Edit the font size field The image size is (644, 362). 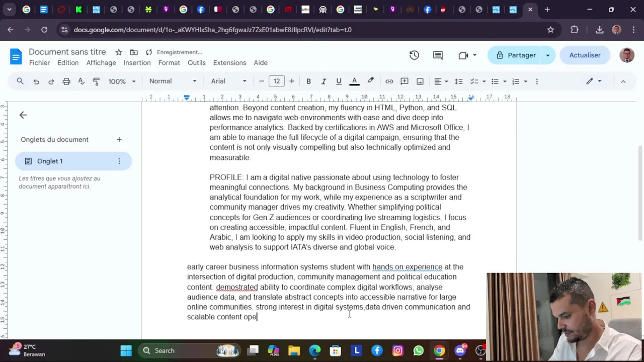click(x=276, y=81)
